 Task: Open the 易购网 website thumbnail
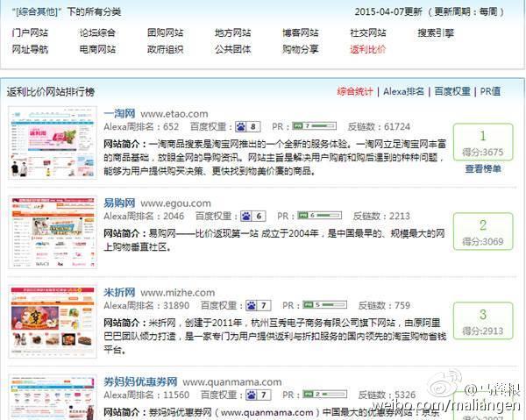pos(53,232)
